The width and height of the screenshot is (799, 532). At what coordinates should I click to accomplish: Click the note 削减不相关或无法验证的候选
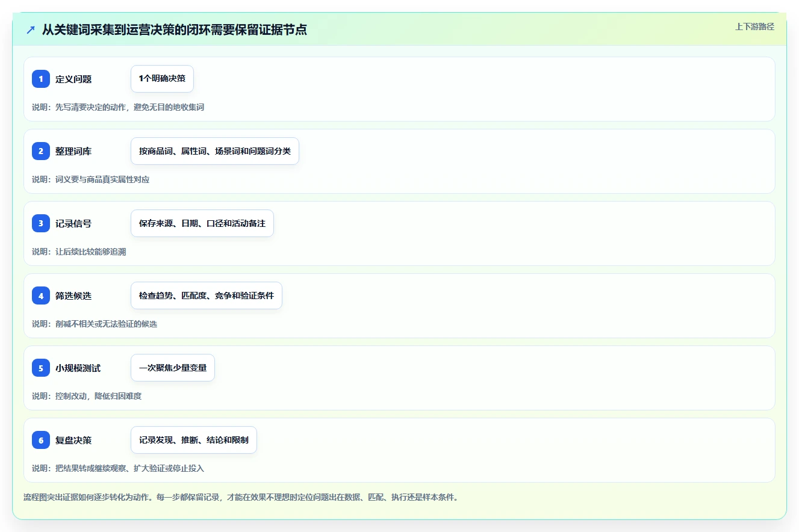click(x=95, y=324)
